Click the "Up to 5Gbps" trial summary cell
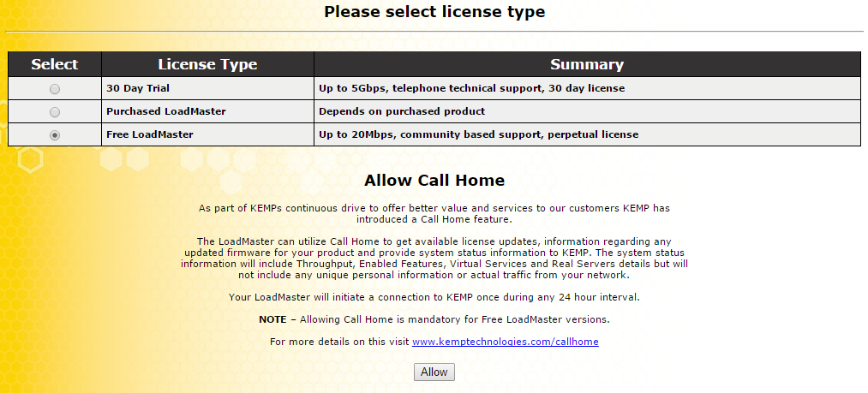The height and width of the screenshot is (393, 868). tap(471, 88)
